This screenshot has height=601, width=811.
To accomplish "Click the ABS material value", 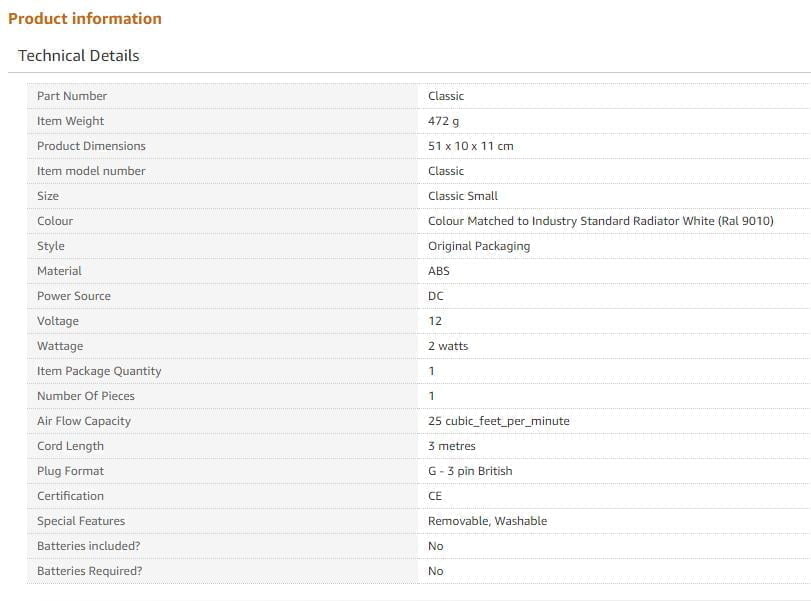I will point(439,271).
